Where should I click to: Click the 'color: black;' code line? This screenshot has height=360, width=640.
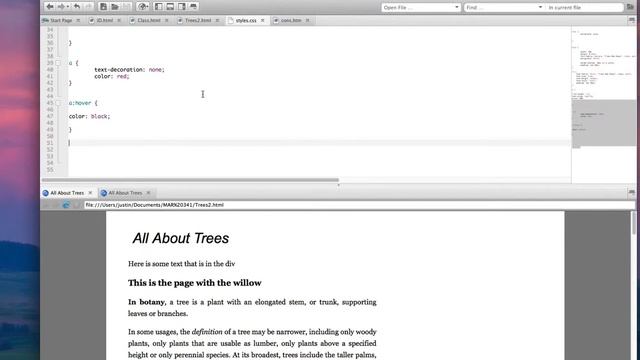pyautogui.click(x=89, y=116)
